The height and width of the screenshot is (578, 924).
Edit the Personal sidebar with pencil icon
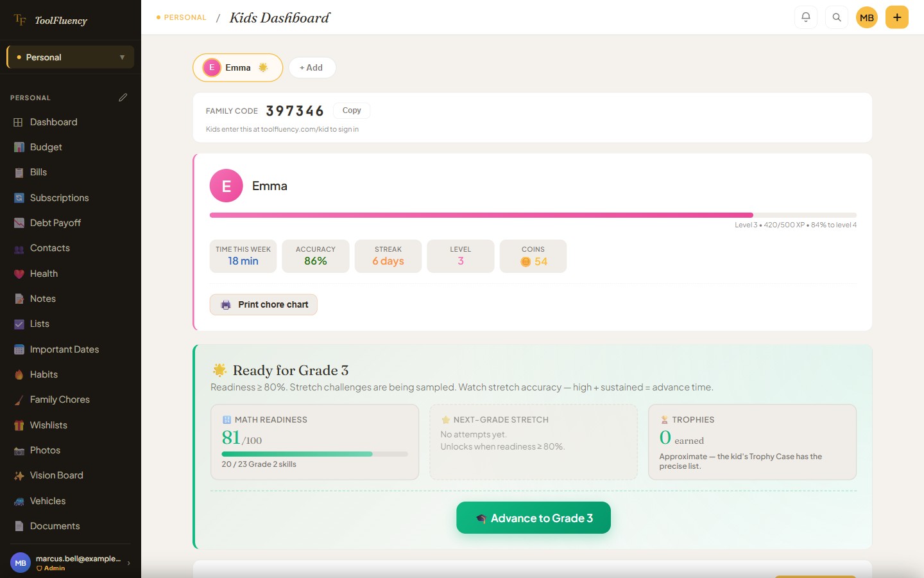pos(123,98)
